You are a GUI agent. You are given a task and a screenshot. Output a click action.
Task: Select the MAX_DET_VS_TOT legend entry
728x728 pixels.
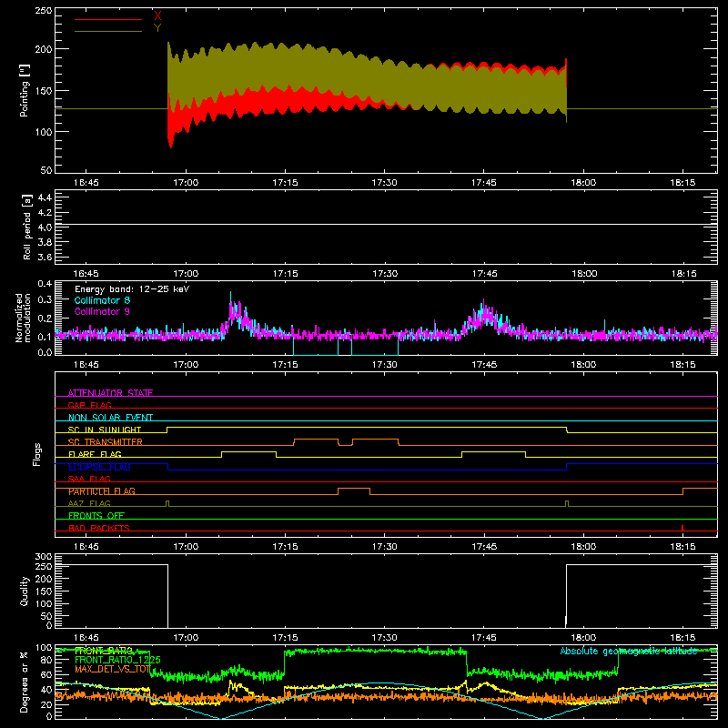coord(113,669)
